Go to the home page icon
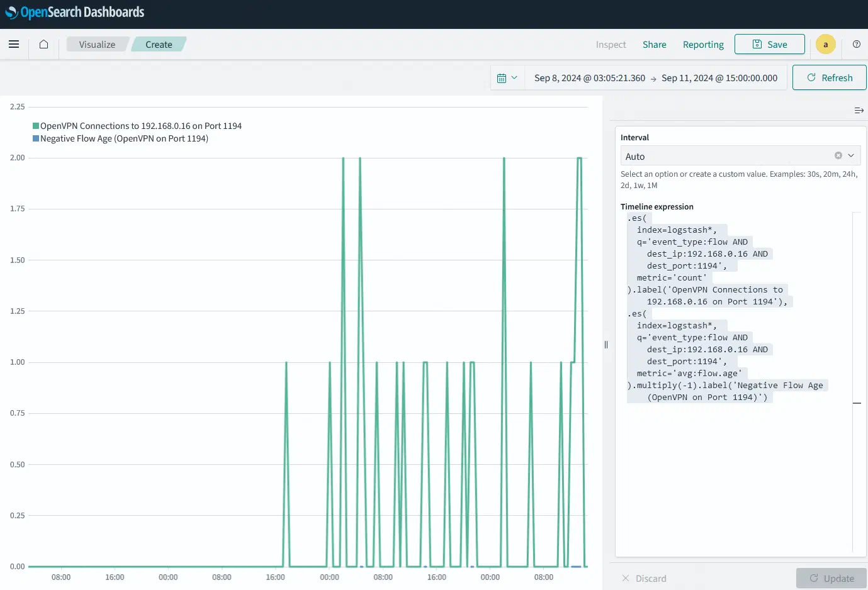This screenshot has height=590, width=868. coord(43,45)
